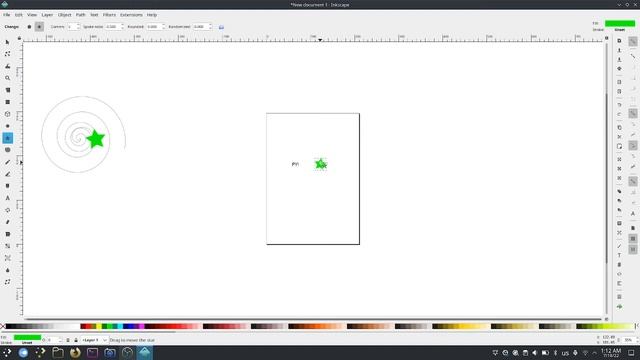This screenshot has height=360, width=640.
Task: Select the Selector arrow tool
Action: click(7, 42)
